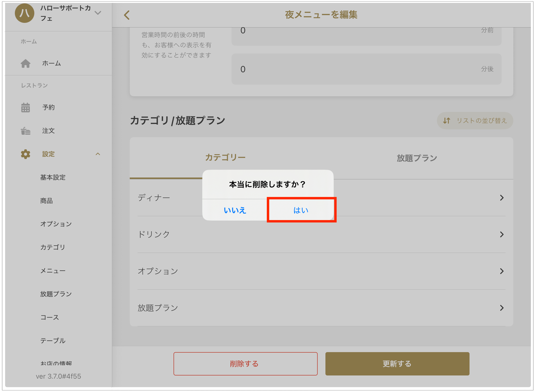The image size is (535, 392).
Task: Click the order food icon
Action: click(26, 131)
